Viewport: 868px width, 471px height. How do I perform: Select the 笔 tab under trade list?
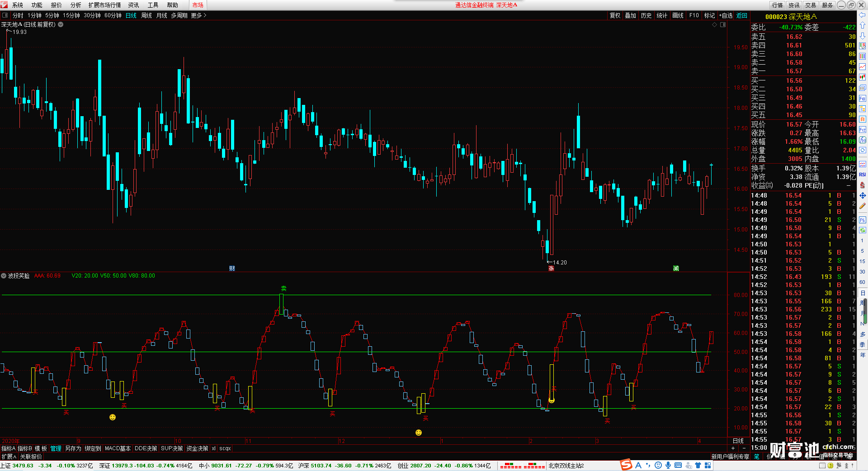[x=756, y=457]
